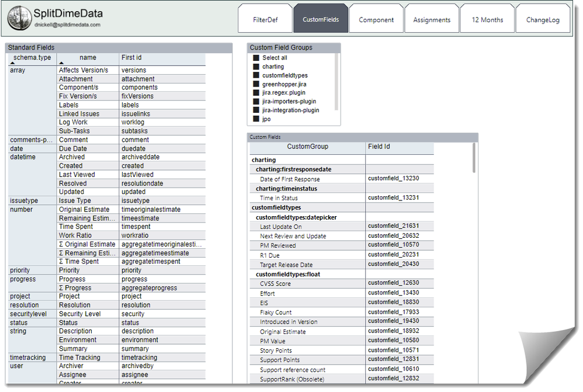Click the resolutiondate id cell
This screenshot has width=583, height=392.
(162, 183)
